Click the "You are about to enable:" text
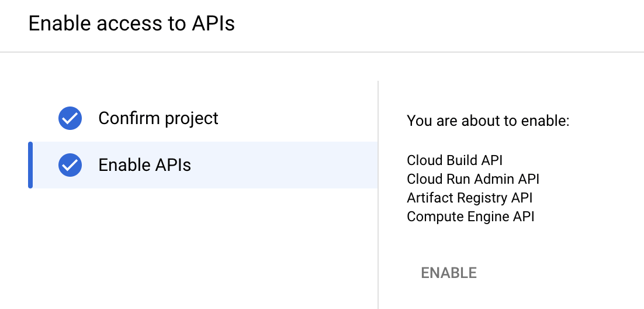Viewport: 644px width, 309px height. tap(488, 121)
